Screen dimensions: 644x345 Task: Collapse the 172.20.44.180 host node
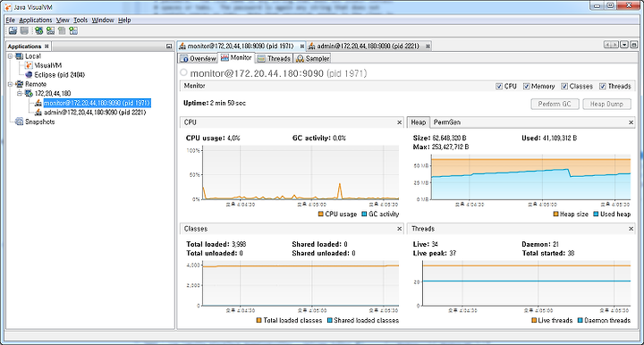(x=20, y=94)
